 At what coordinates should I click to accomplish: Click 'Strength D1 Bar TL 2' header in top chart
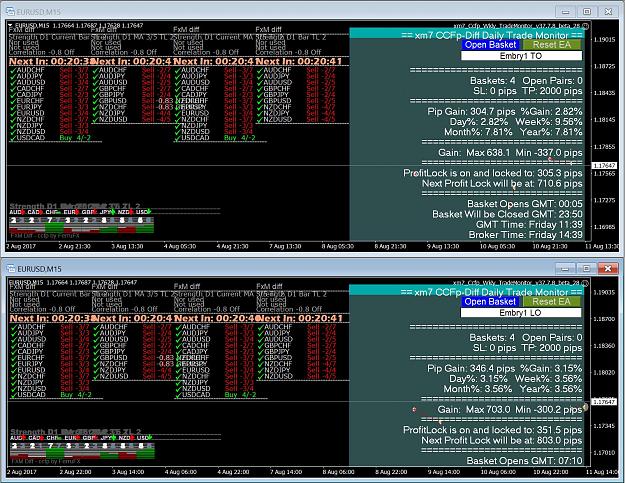click(291, 37)
